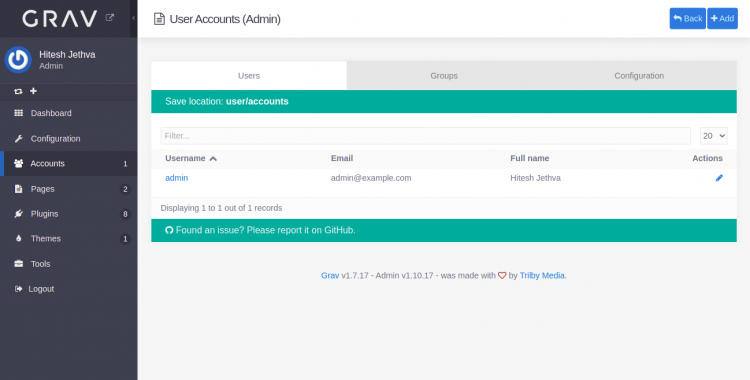Click the Themes droplet icon

tap(19, 239)
